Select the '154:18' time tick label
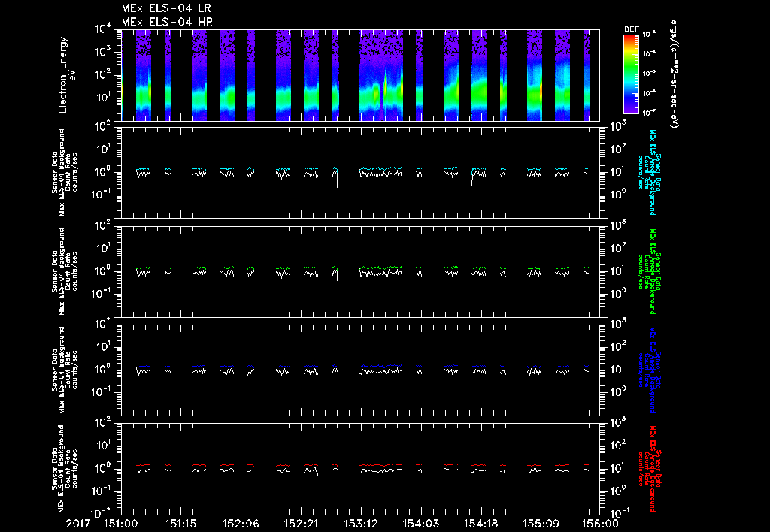The image size is (770, 532). click(x=480, y=524)
